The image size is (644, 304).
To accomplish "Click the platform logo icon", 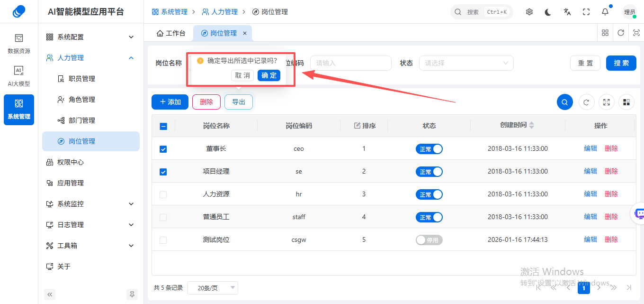I will tap(19, 11).
